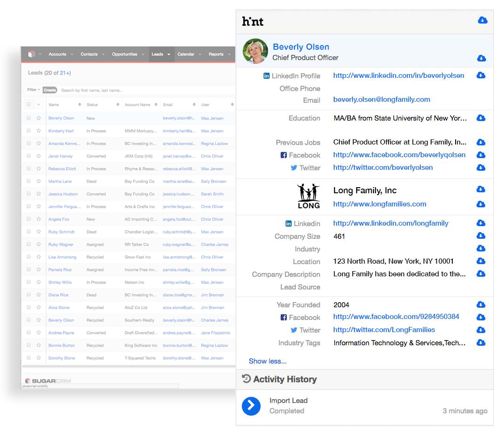Screen dimensions: 494x448
Task: Import Long Family, Inc company name cloud icon
Action: (x=481, y=189)
